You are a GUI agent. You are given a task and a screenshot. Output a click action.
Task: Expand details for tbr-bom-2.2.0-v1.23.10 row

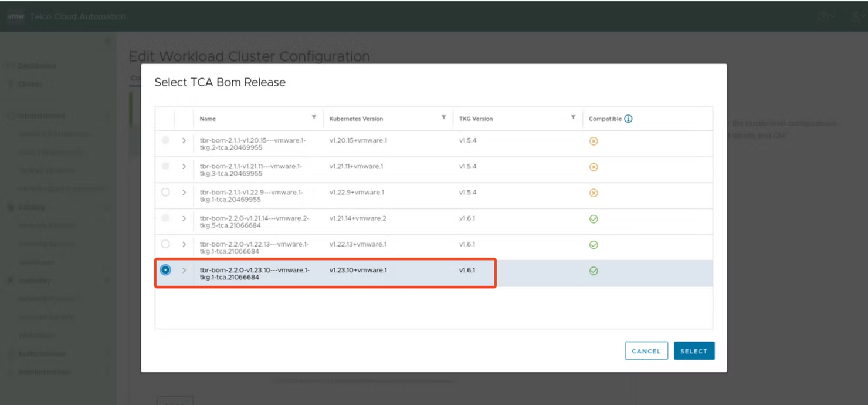(184, 270)
